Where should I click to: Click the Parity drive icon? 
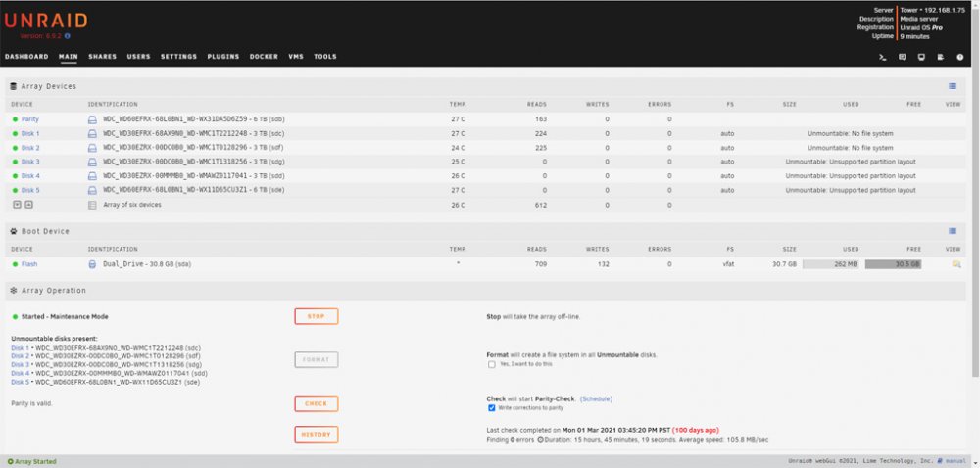92,119
